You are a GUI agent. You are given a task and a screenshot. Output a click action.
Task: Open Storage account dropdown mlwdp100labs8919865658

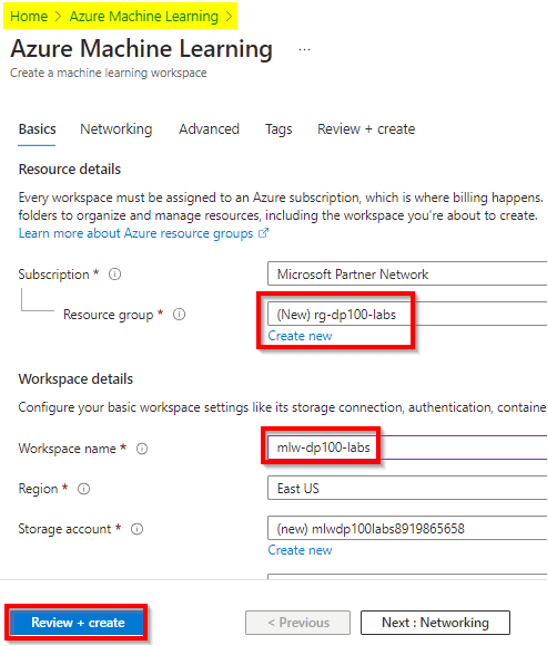coord(407,528)
